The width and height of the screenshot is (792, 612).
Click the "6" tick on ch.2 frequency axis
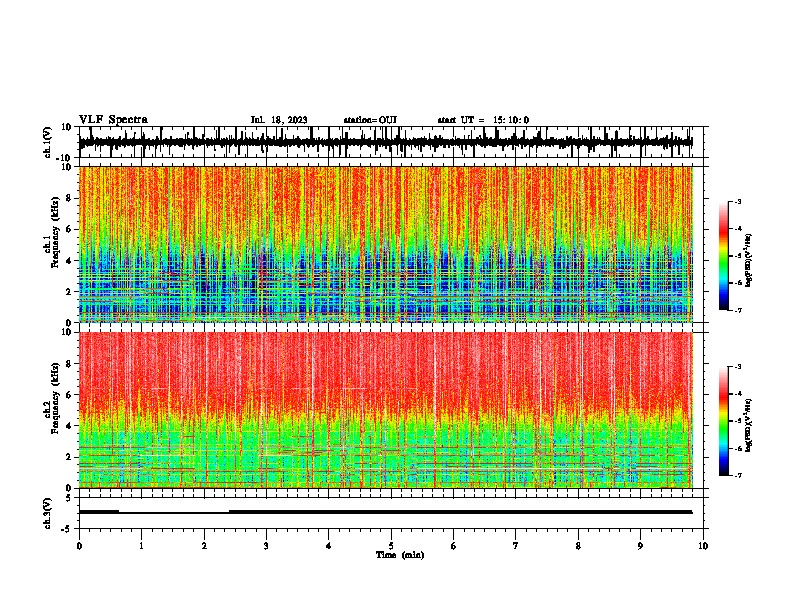pyautogui.click(x=70, y=395)
